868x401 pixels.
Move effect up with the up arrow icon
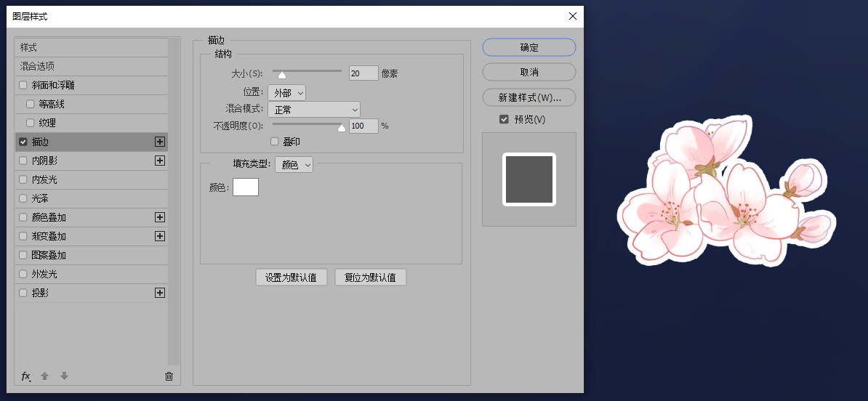[45, 376]
